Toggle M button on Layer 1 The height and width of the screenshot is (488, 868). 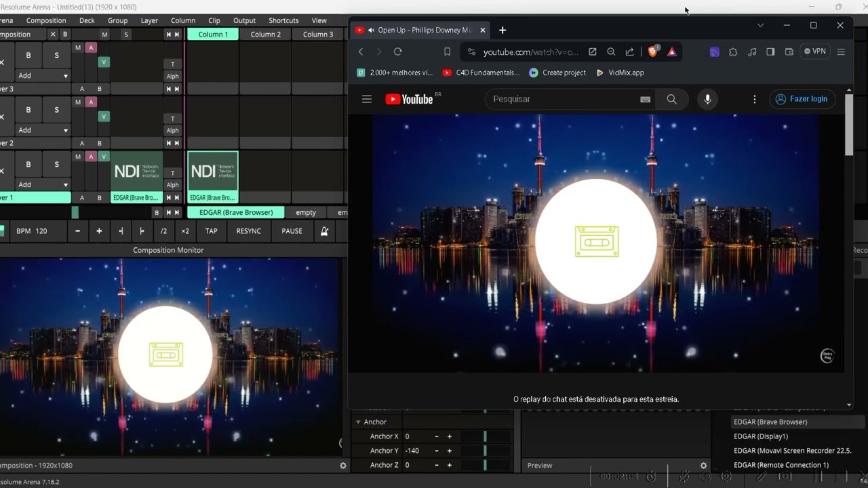78,157
